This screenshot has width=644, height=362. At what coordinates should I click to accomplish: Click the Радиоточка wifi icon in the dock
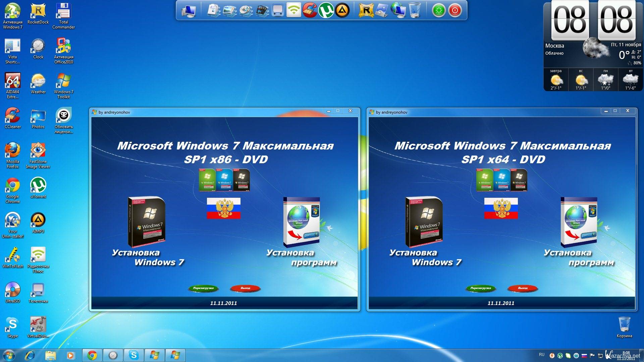pos(294,10)
